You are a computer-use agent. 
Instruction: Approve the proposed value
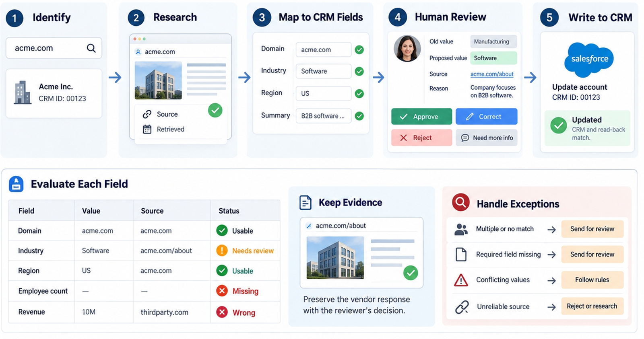click(x=421, y=117)
